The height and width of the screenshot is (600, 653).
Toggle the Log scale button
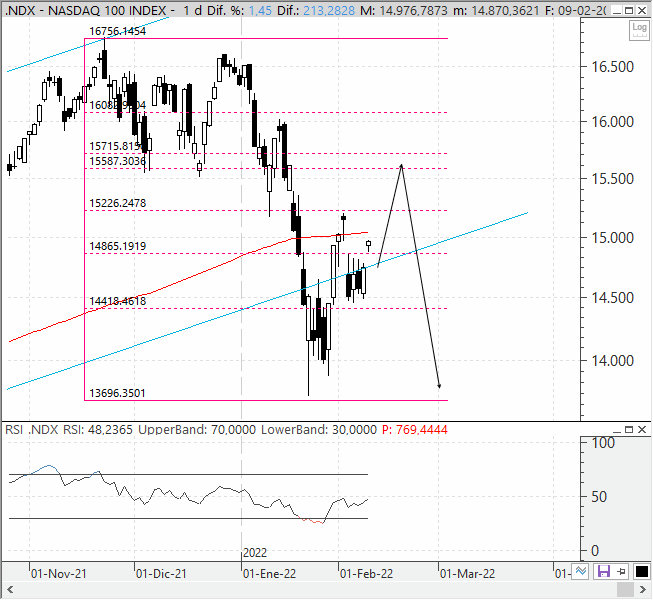tap(639, 30)
